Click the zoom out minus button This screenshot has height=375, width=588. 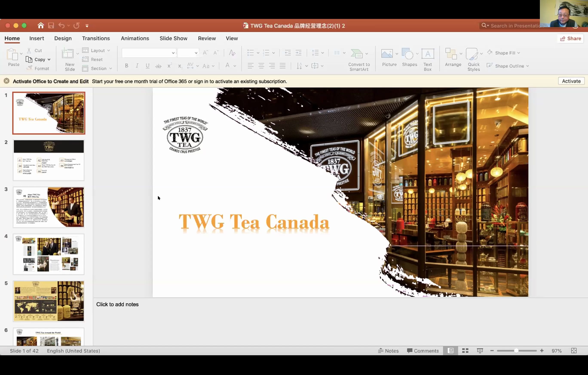pos(492,350)
